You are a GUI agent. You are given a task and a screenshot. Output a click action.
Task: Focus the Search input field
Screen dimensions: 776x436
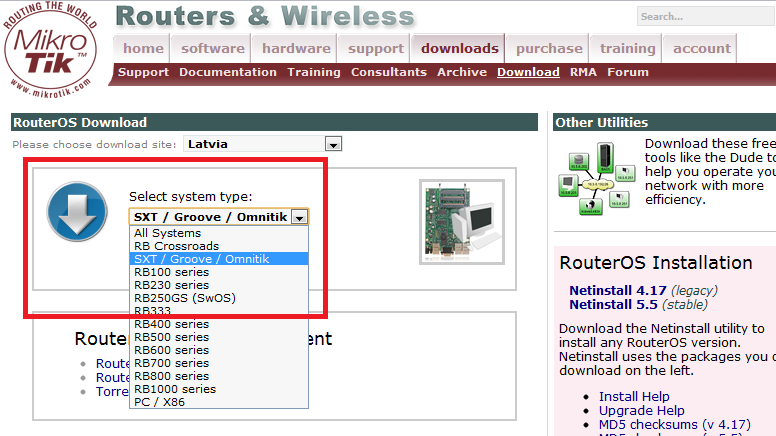(x=706, y=16)
